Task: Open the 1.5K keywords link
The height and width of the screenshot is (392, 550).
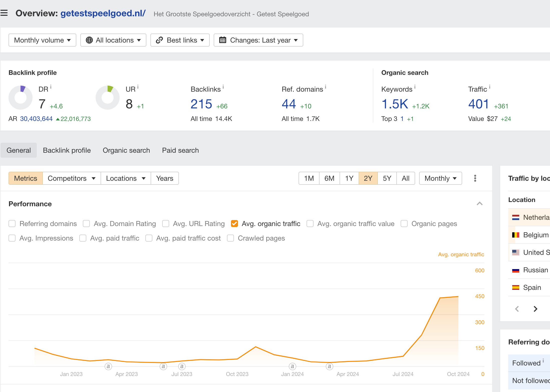Action: click(395, 104)
